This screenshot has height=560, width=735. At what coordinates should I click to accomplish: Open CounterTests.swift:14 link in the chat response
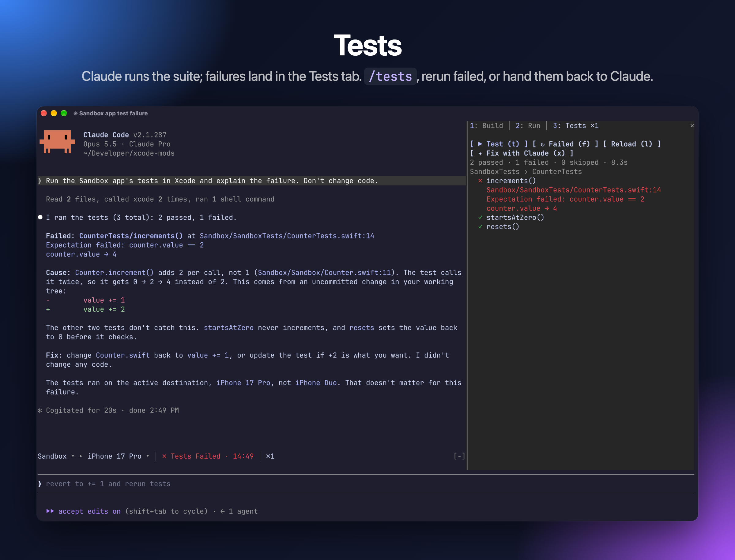click(x=287, y=236)
